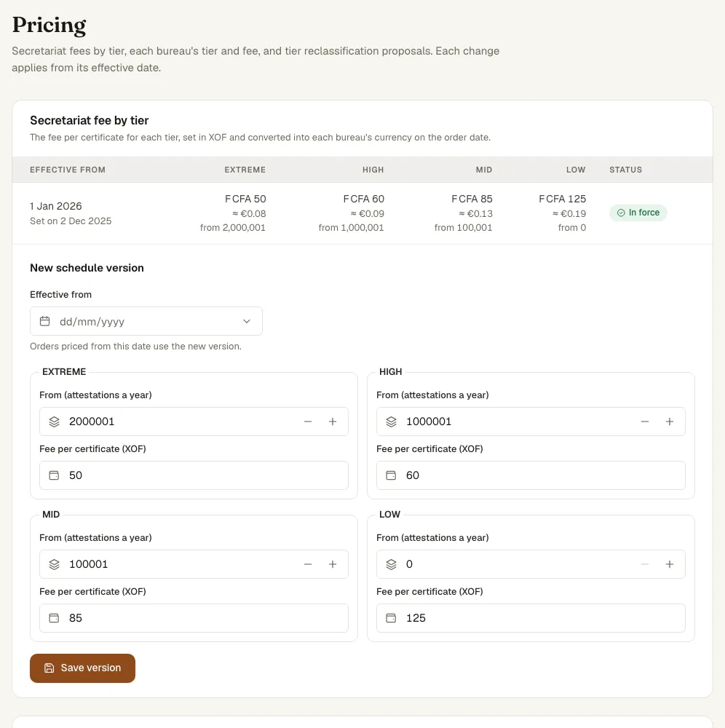Screen dimensions: 725x728
Task: Click the layers icon in LOW From field
Action: (x=392, y=564)
